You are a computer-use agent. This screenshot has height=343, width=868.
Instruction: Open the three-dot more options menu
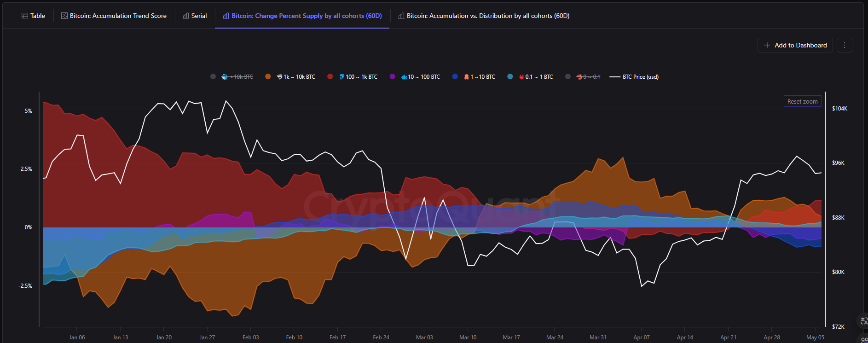coord(844,45)
